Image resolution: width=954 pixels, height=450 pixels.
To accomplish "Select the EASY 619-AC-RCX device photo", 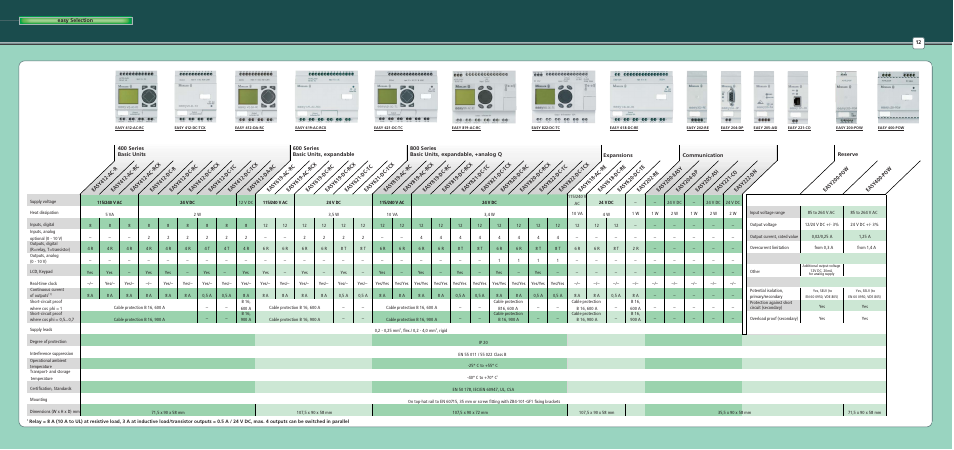I will (x=329, y=97).
